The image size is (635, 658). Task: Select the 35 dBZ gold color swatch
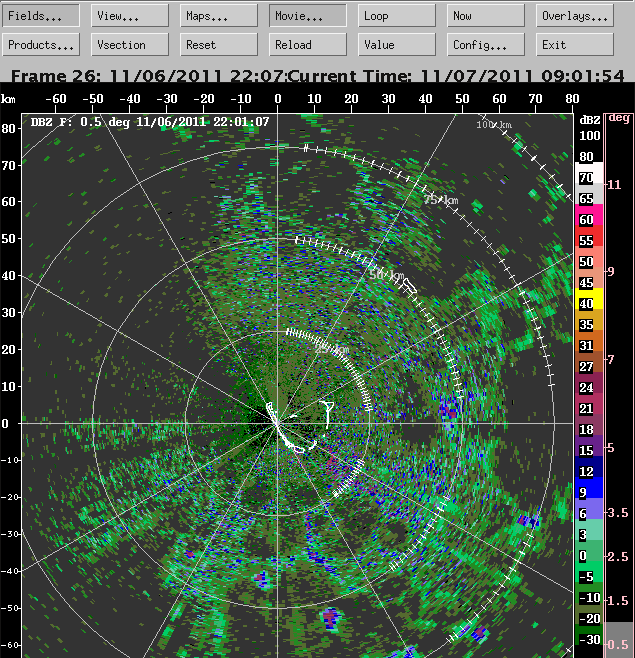coord(589,320)
